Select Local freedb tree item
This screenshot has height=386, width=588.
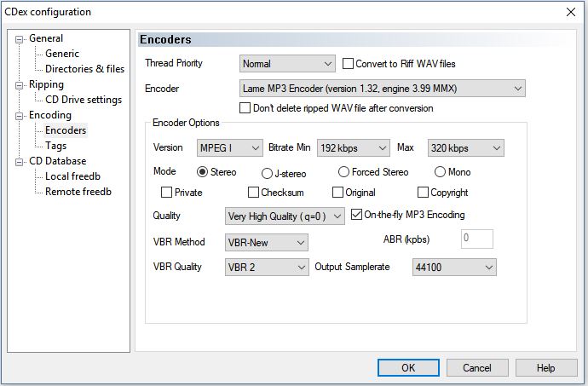click(73, 176)
